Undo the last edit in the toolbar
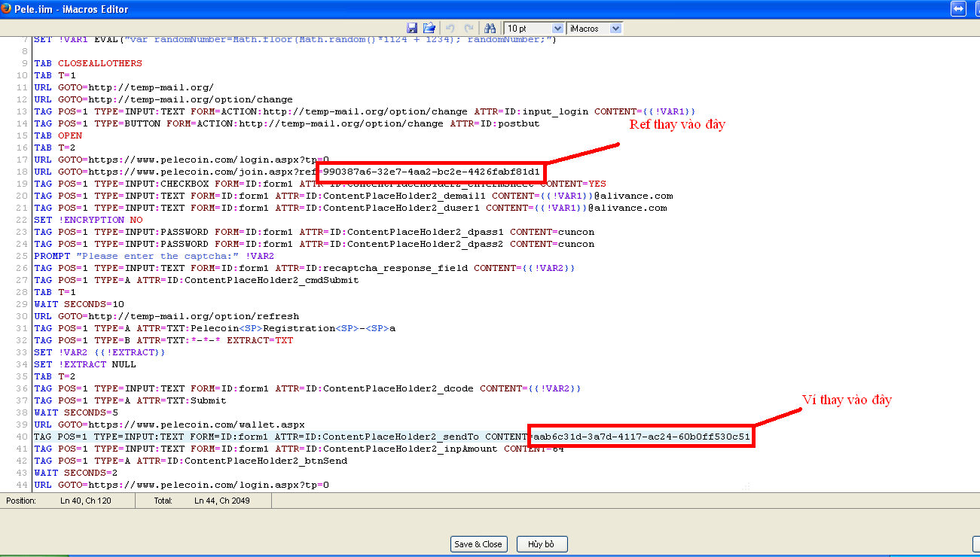The height and width of the screenshot is (557, 980). coord(450,28)
